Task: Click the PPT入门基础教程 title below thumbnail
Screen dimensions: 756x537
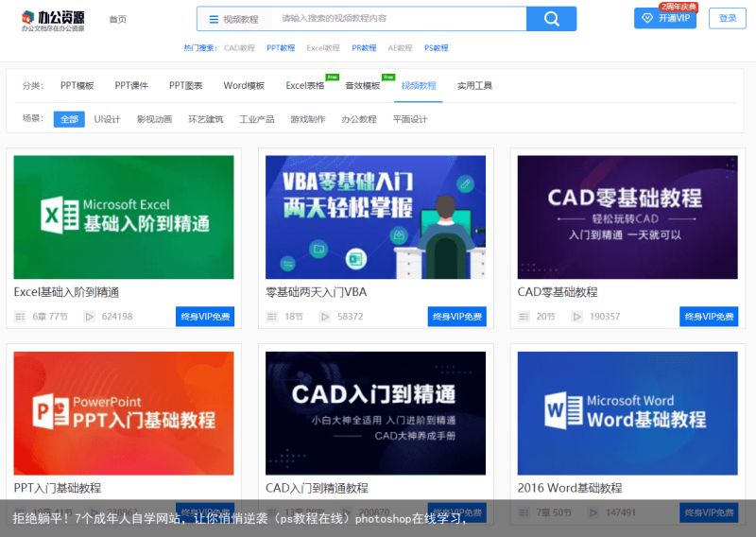Action: click(58, 488)
